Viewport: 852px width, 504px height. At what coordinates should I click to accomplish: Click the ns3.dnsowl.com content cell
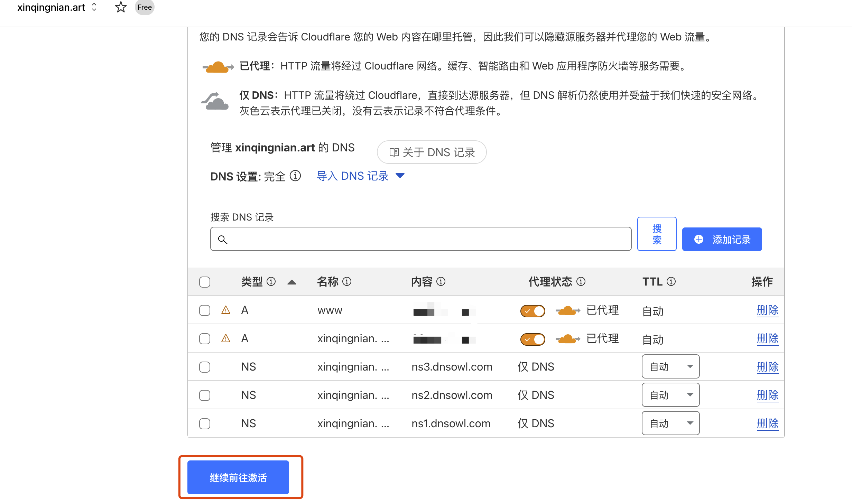(x=452, y=367)
